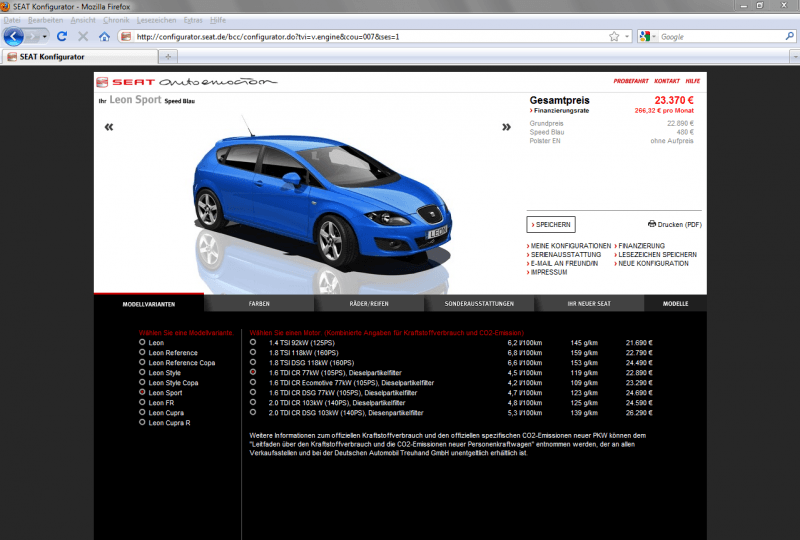
Task: Click the Google search input field
Action: coord(721,37)
